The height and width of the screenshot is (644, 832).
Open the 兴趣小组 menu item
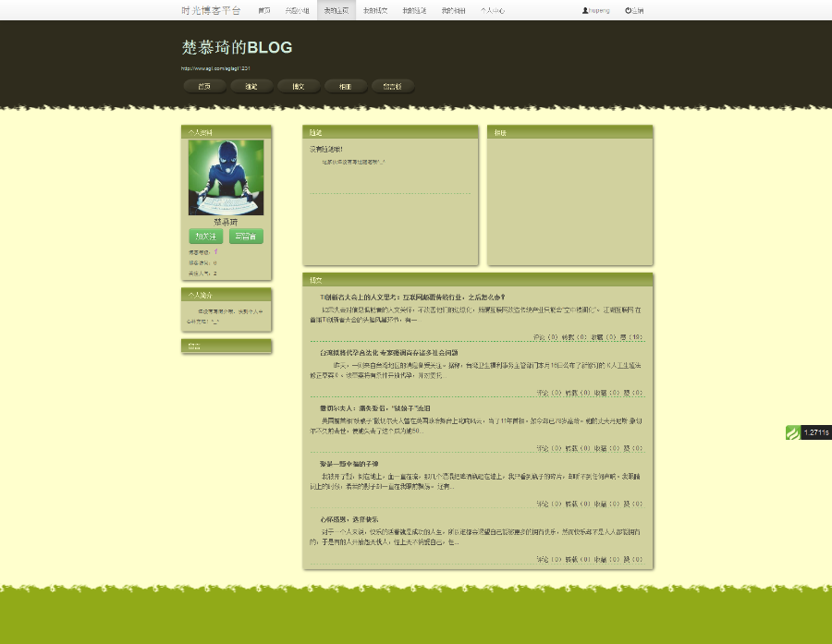tap(298, 10)
